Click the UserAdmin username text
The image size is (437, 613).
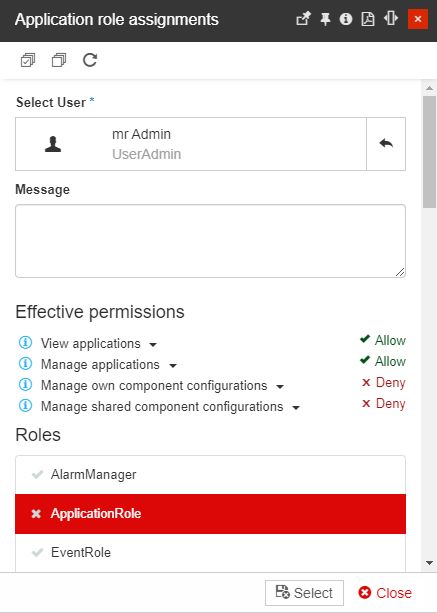[146, 154]
